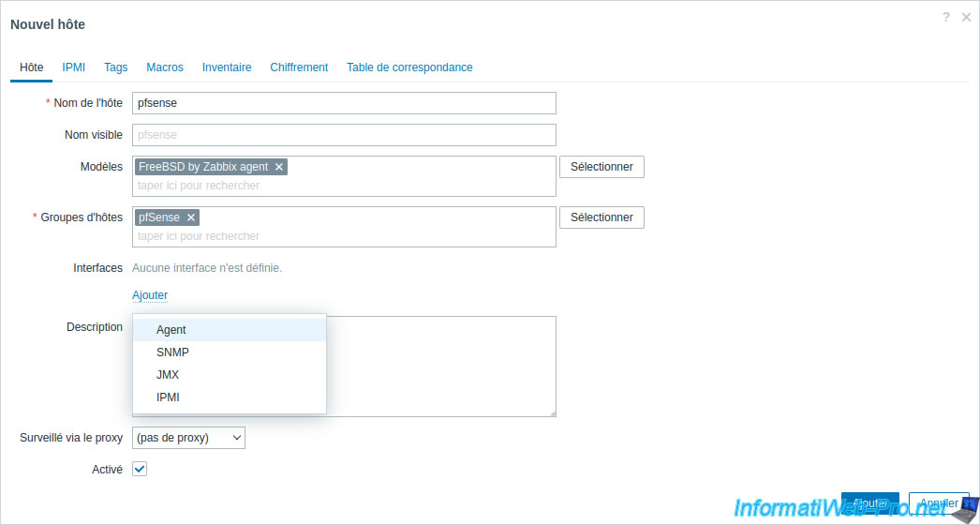The image size is (980, 525).
Task: Open the help question mark icon
Action: point(945,18)
